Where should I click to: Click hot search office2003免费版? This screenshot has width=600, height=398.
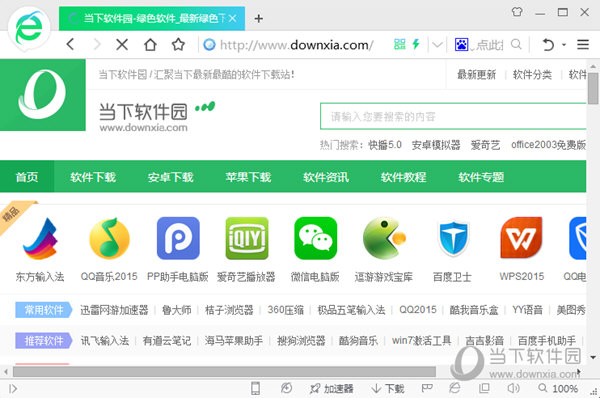(548, 145)
